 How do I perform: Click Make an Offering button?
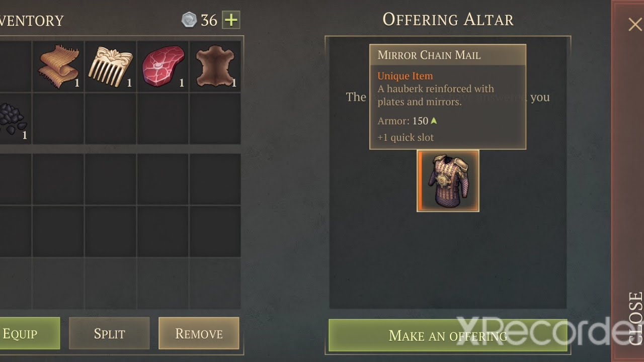[x=448, y=335]
